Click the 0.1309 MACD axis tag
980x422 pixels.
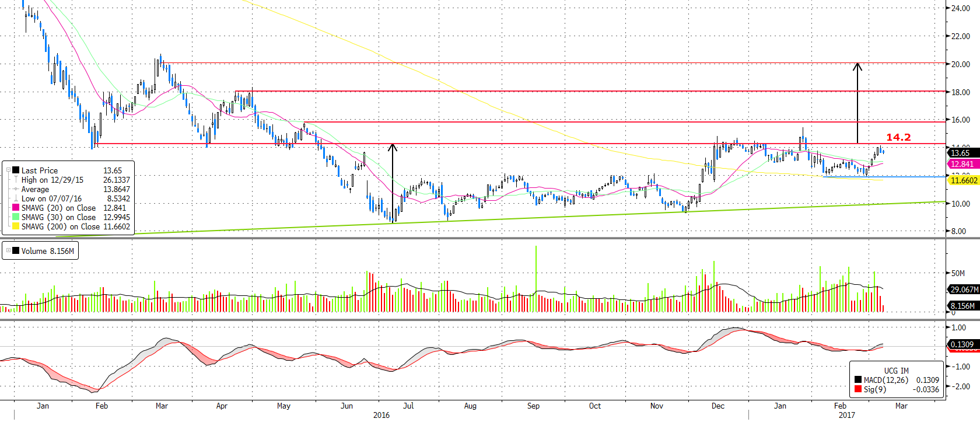point(963,344)
